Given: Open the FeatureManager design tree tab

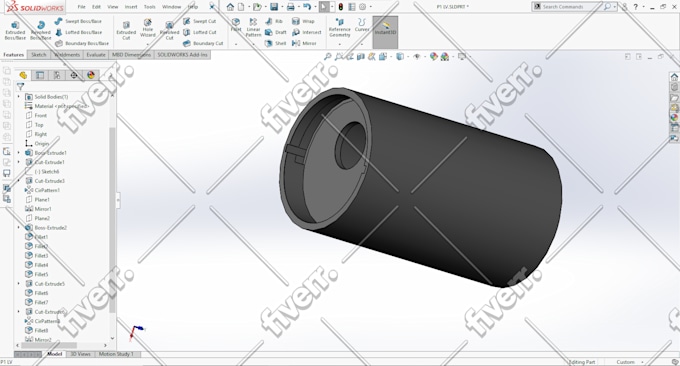Looking at the screenshot, I should coord(23,75).
